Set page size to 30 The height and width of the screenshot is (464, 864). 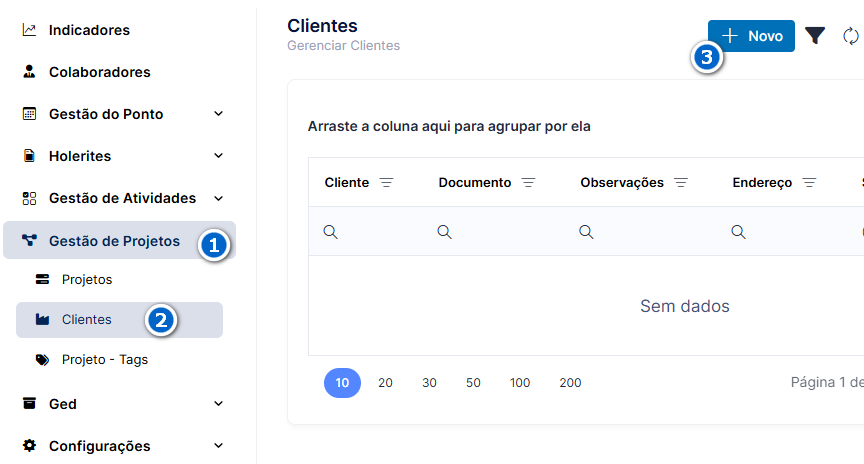(429, 382)
